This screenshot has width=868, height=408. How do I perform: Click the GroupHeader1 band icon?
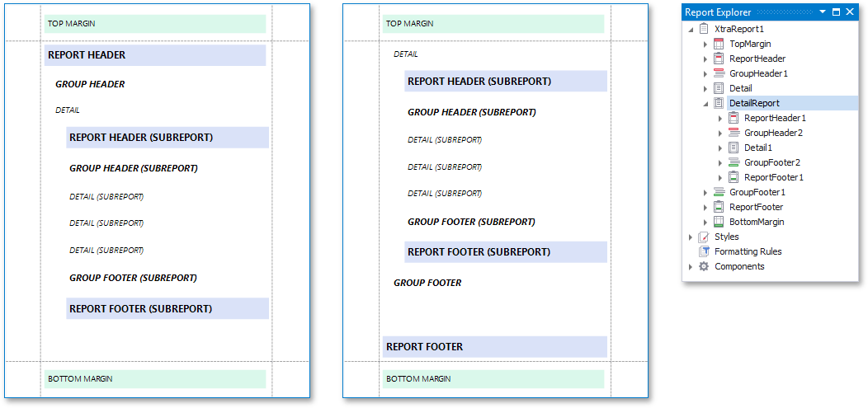coord(719,73)
